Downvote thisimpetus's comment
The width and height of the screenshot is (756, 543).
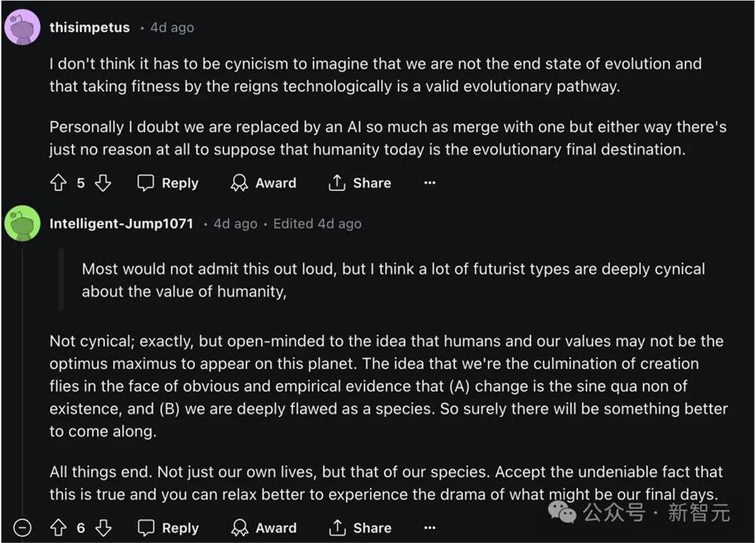coord(103,183)
